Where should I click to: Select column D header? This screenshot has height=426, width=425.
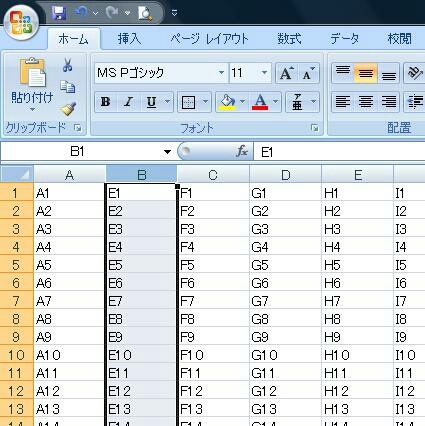[x=285, y=175]
